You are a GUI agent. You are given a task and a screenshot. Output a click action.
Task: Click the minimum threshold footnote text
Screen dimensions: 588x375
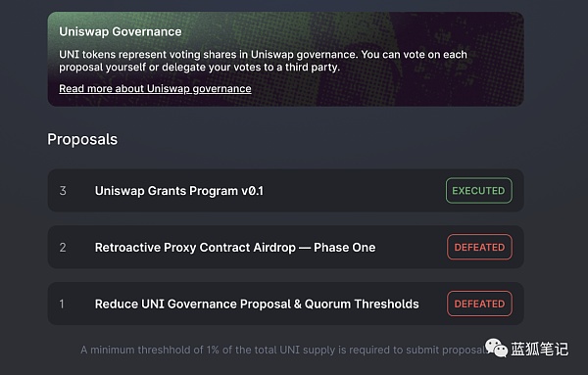coord(284,350)
